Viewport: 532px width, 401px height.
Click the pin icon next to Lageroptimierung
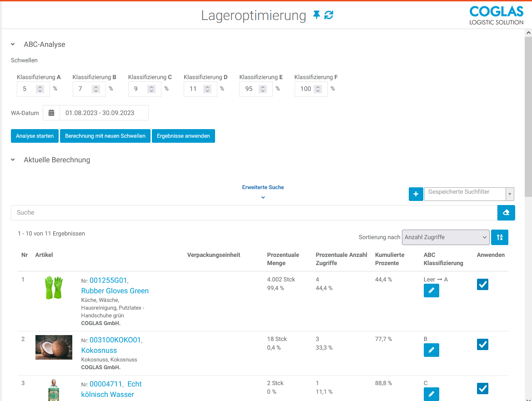click(x=317, y=15)
